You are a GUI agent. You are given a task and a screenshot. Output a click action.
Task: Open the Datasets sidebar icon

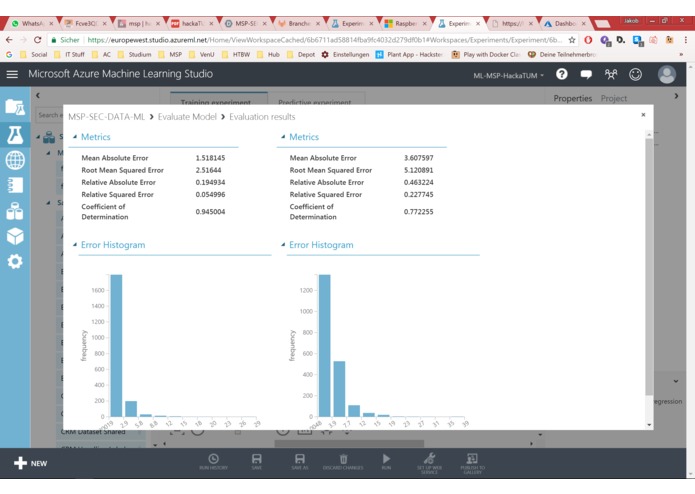click(x=15, y=211)
